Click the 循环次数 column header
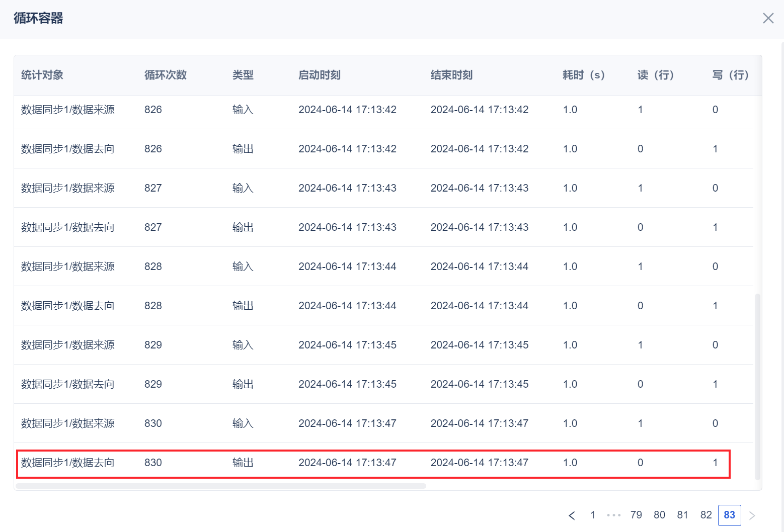This screenshot has width=784, height=532. tap(166, 75)
